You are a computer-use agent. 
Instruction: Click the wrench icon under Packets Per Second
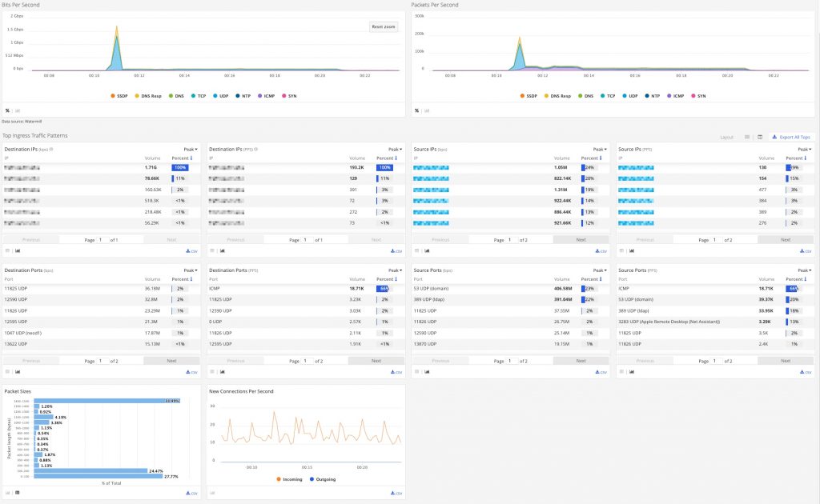point(416,110)
